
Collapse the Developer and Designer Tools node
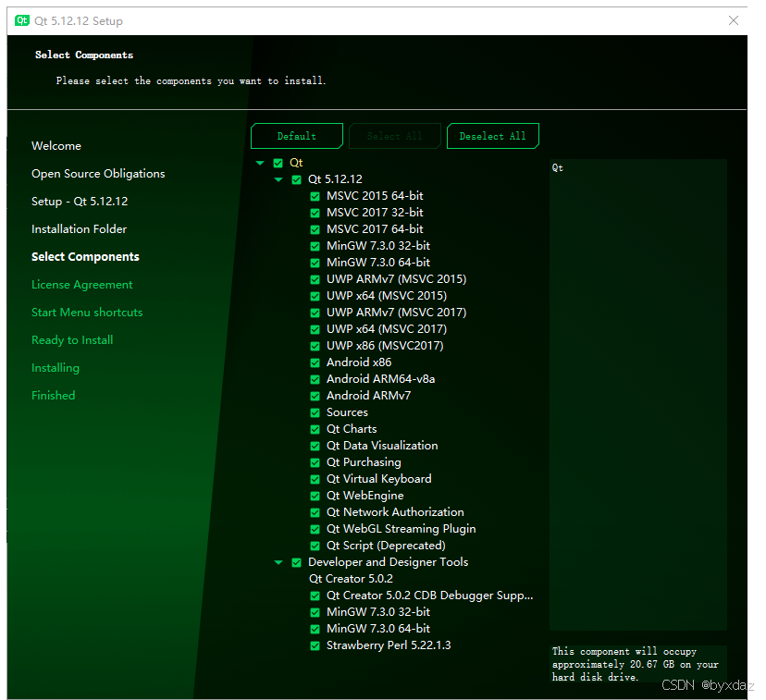279,562
